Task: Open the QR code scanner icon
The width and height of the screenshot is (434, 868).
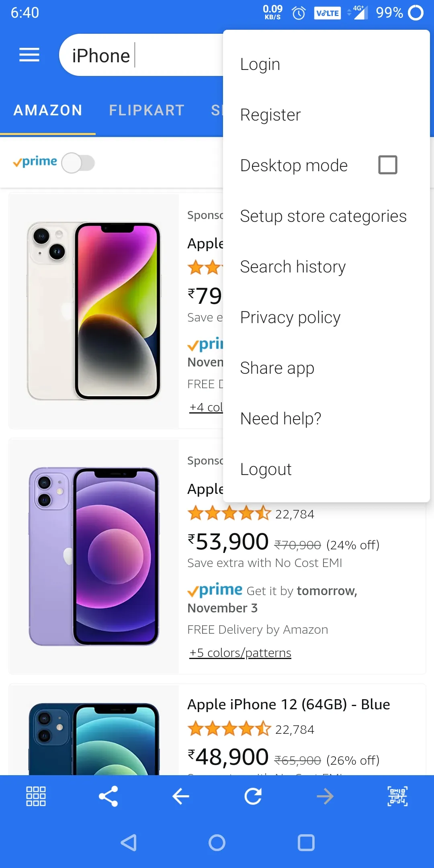Action: (x=397, y=796)
